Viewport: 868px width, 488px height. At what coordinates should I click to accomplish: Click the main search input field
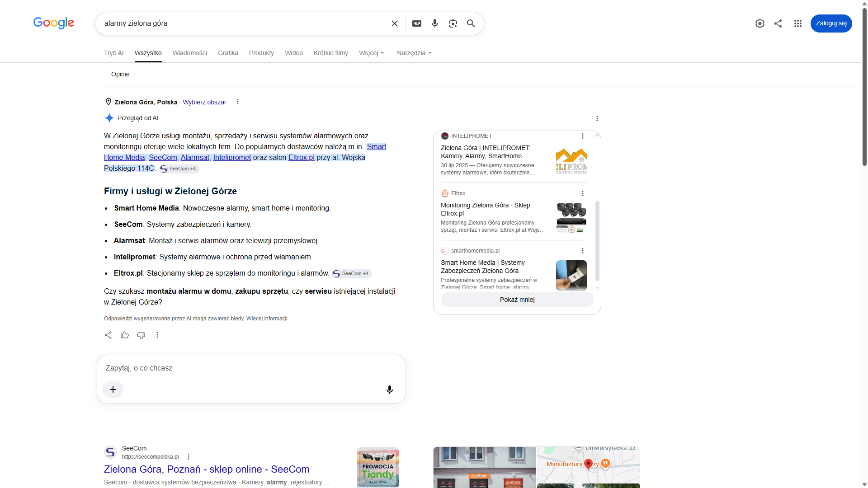[x=244, y=23]
